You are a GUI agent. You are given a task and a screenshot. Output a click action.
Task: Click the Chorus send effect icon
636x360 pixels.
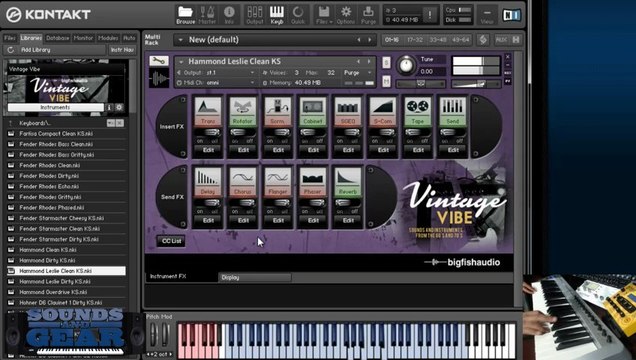(x=243, y=178)
